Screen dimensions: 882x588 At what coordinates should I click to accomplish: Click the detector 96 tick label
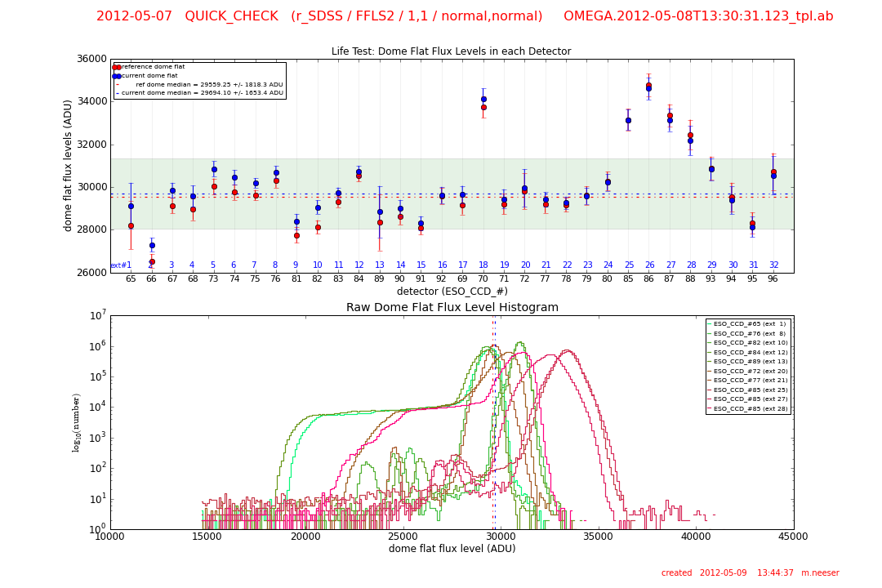(x=773, y=279)
